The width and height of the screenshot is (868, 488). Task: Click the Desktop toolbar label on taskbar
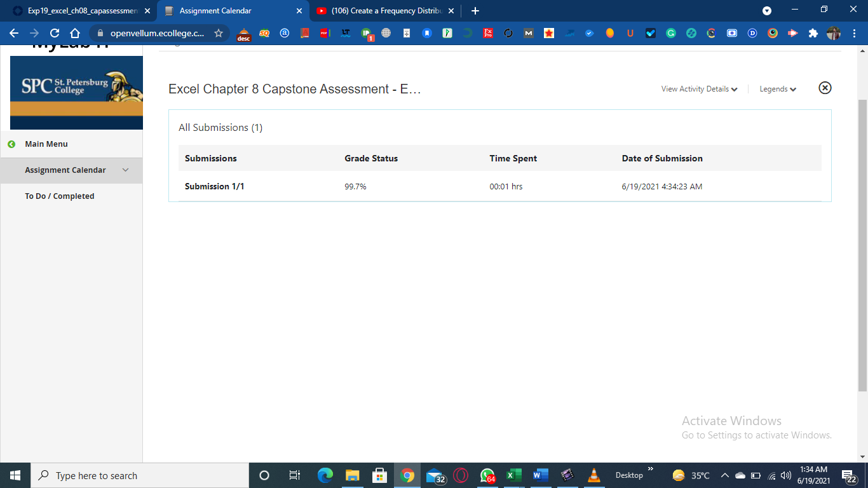coord(629,475)
